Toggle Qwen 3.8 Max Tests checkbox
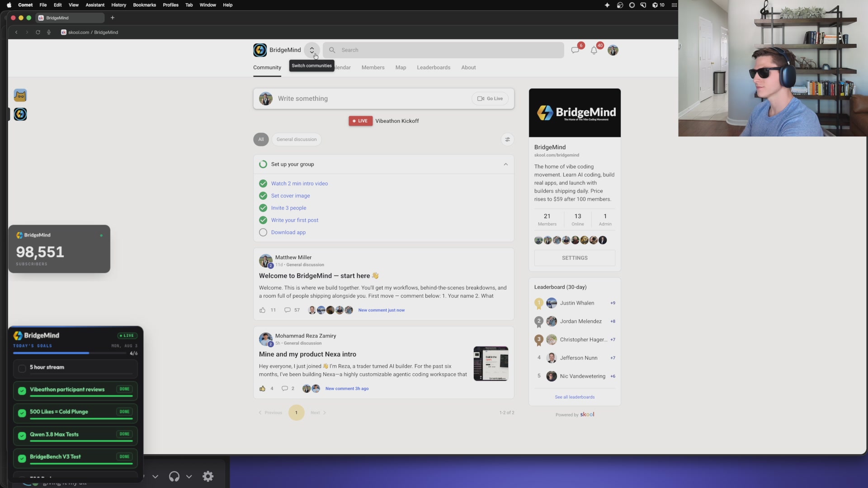 (x=22, y=436)
